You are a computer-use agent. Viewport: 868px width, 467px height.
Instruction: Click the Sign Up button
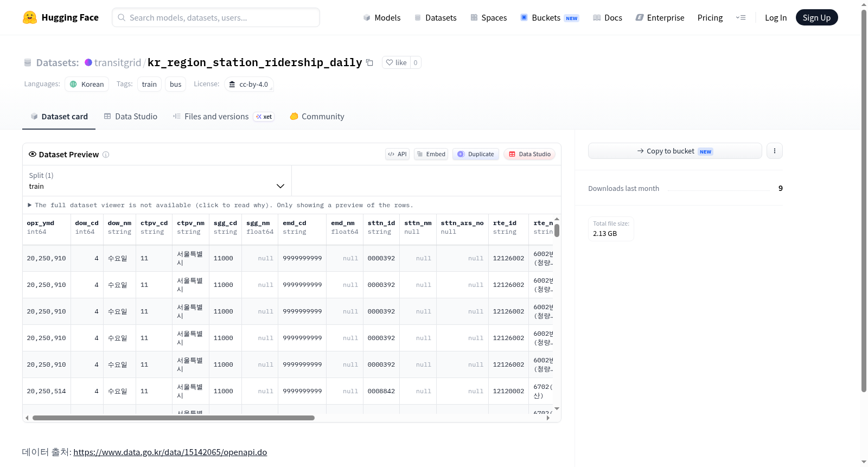[816, 17]
